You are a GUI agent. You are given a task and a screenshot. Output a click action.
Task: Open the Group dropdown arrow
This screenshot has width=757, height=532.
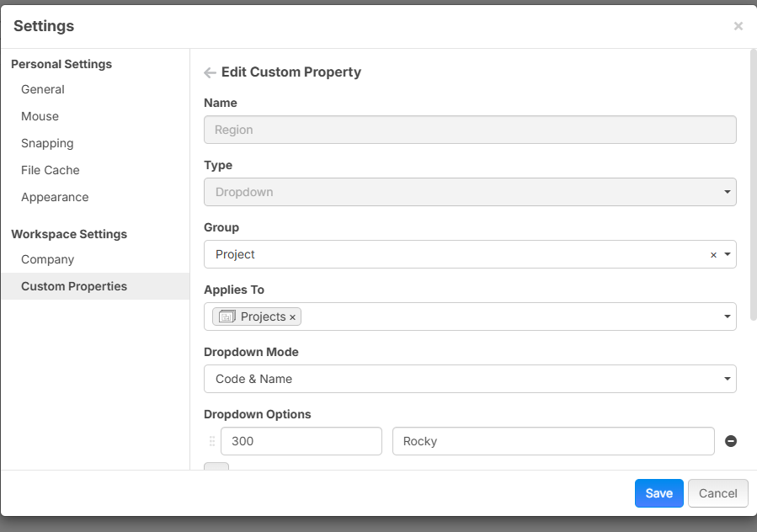[x=728, y=254]
